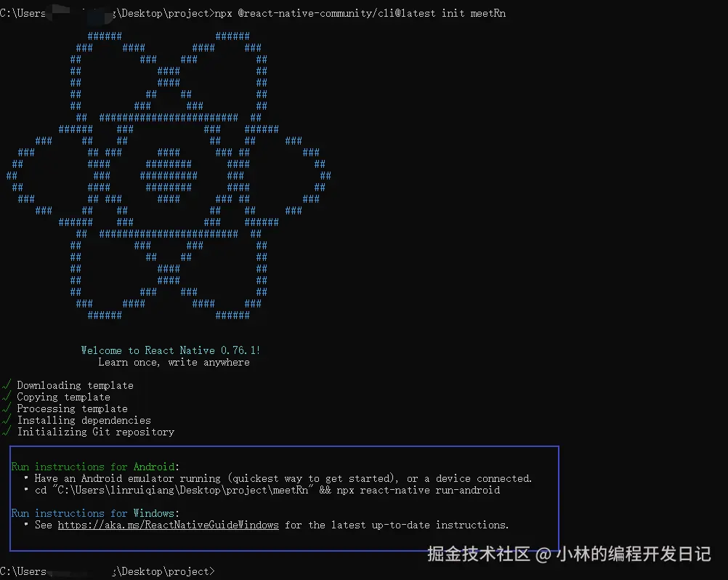Screen dimensions: 728x580
Task: Click the npx init meetRn command text
Action: click(360, 14)
